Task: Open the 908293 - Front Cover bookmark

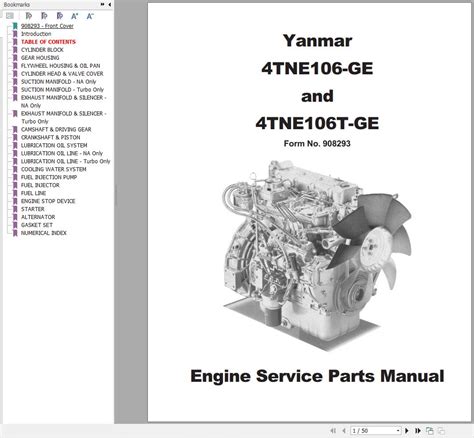Action: 47,26
